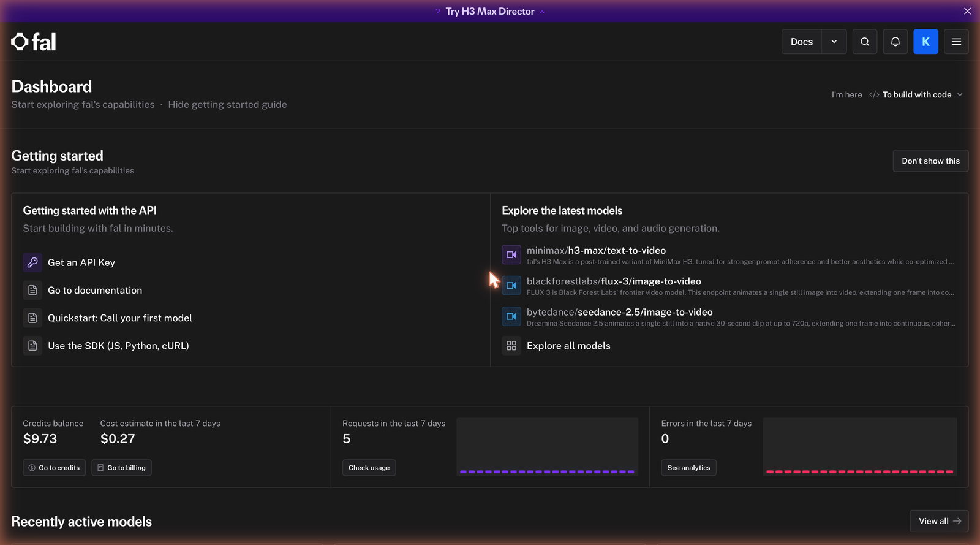
Task: Click the document icon beside Go to documentation
Action: [x=32, y=290]
